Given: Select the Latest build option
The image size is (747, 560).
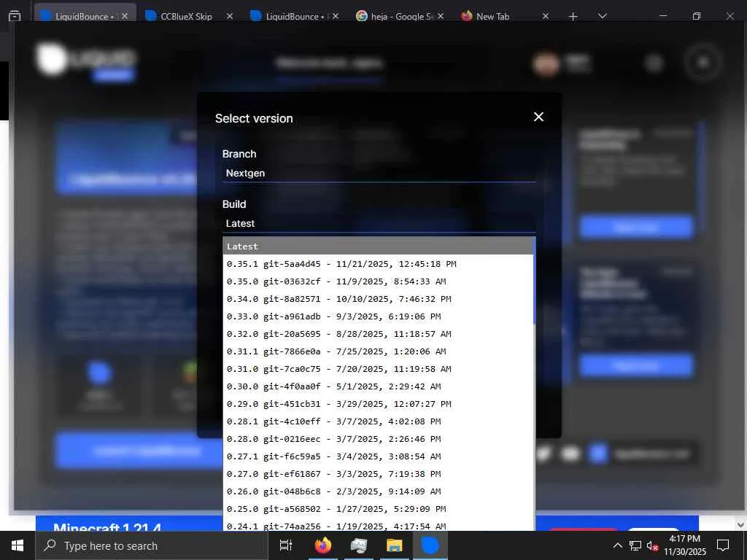Looking at the screenshot, I should tap(378, 246).
